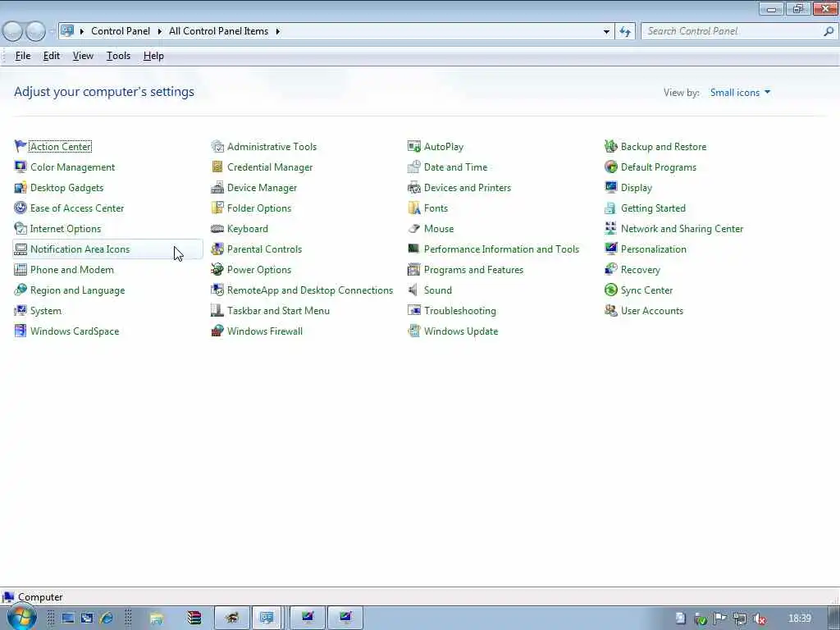Screen dimensions: 840x630
Task: Open the Help menu
Action: (153, 56)
